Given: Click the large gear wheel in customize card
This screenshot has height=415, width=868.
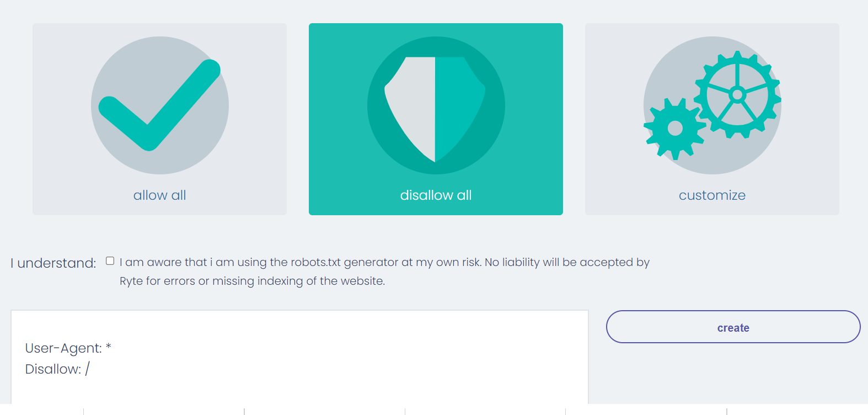Looking at the screenshot, I should [737, 95].
